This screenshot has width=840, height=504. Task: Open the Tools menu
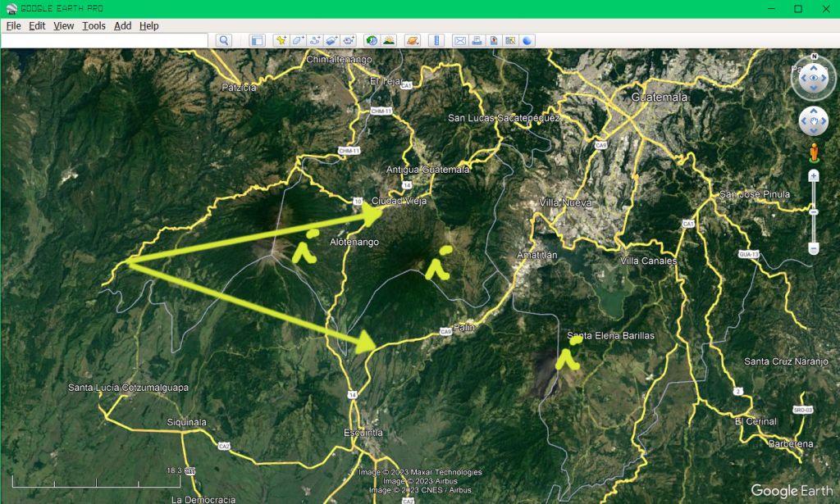pos(94,25)
